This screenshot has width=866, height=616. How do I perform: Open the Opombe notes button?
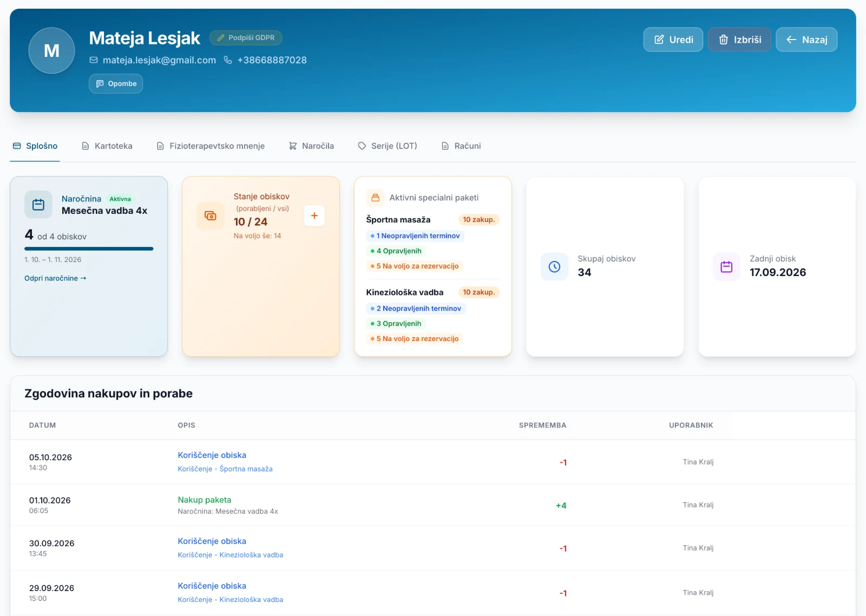pos(116,84)
